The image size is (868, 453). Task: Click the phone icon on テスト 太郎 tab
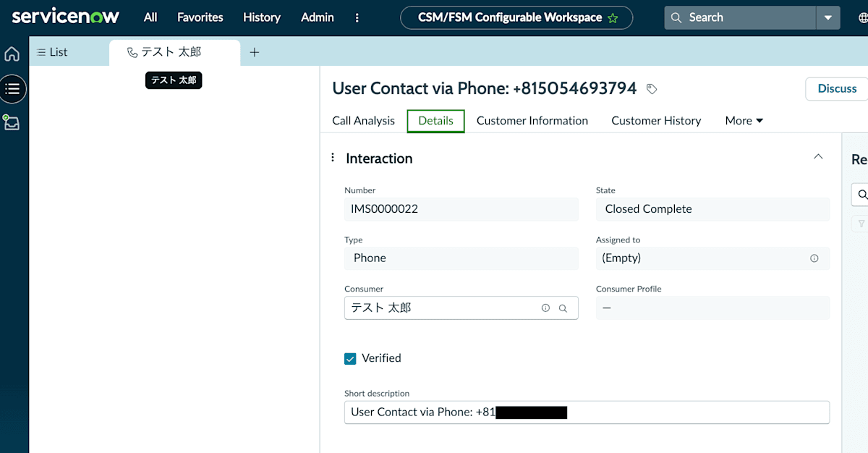pyautogui.click(x=132, y=52)
